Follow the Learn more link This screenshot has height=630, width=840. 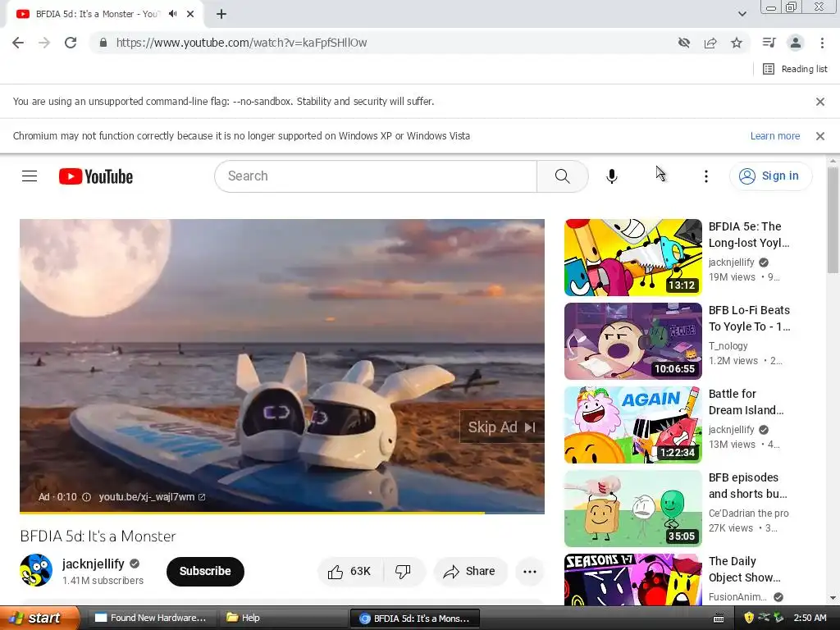click(x=774, y=136)
